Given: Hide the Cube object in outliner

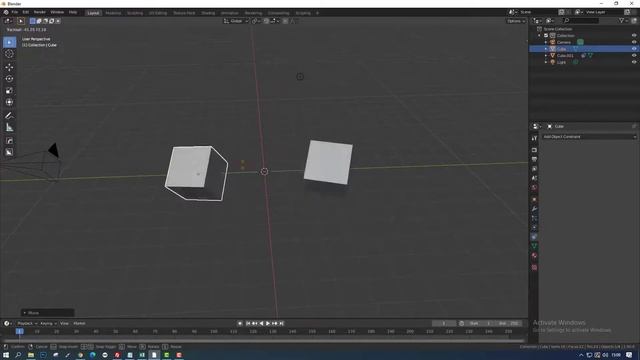Looking at the screenshot, I should pyautogui.click(x=634, y=49).
